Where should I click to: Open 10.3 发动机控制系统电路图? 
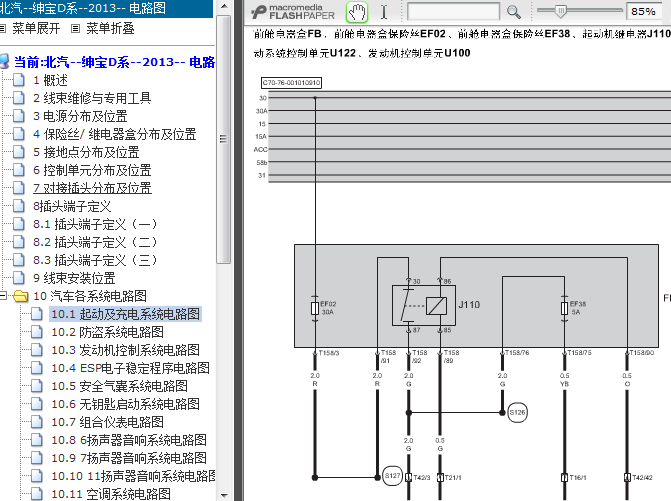125,350
